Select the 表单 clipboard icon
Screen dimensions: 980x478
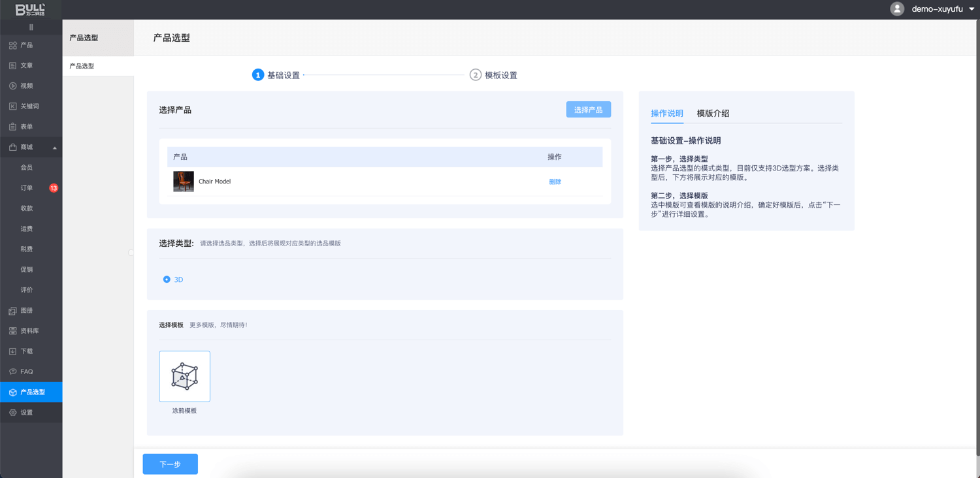(x=12, y=127)
